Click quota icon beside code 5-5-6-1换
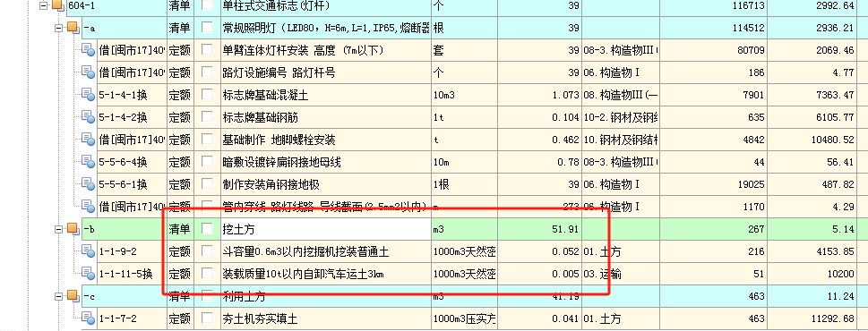Viewport: 868px width, 331px height. [x=89, y=184]
